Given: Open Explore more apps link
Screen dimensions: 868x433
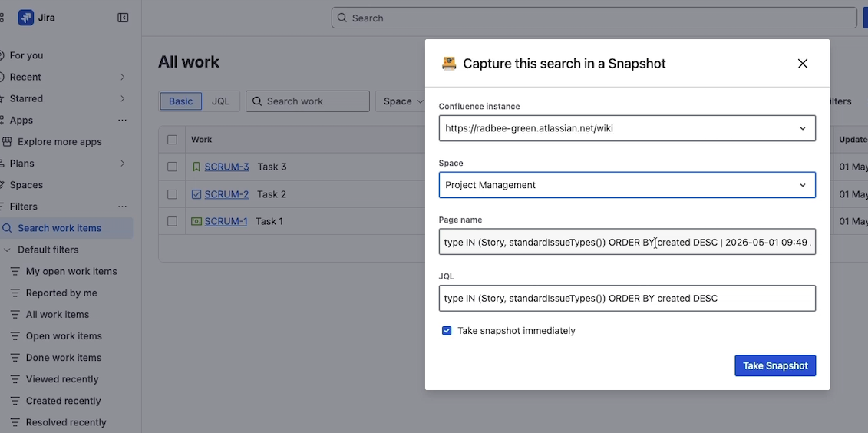Looking at the screenshot, I should (60, 142).
